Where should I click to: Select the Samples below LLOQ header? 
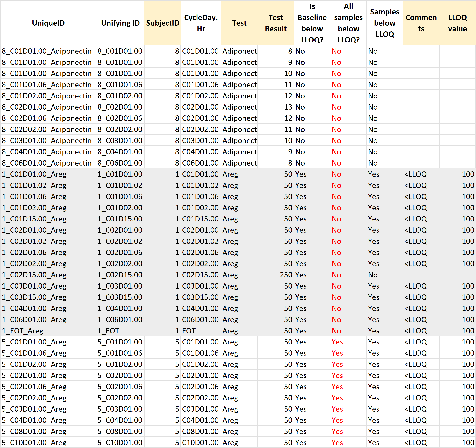[x=384, y=23]
